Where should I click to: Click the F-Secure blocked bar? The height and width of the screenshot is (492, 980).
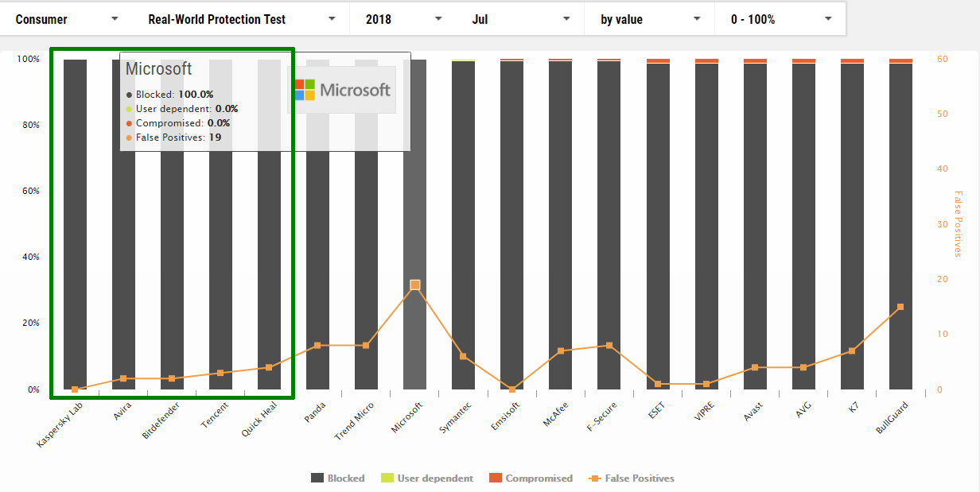point(609,225)
